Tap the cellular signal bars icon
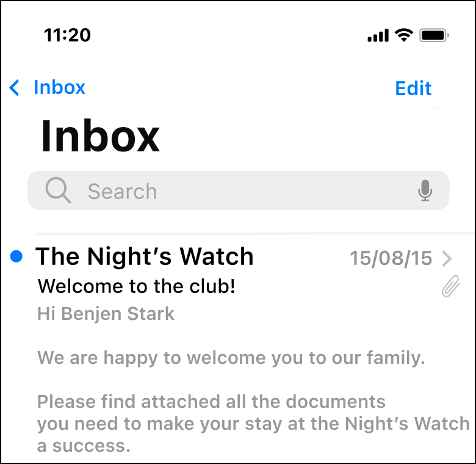 (378, 35)
